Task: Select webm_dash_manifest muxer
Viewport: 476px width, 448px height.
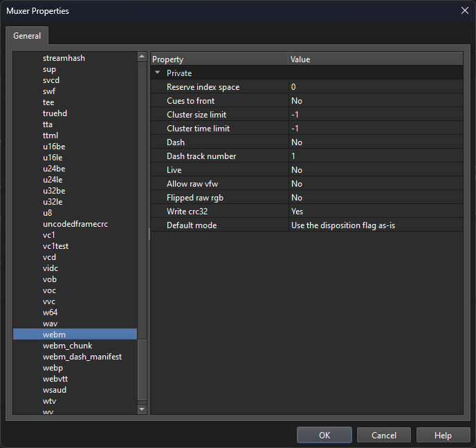Action: tap(82, 357)
